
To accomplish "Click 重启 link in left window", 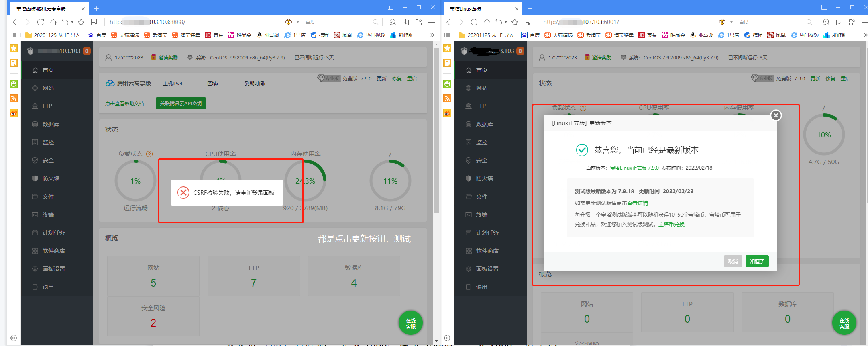I will pyautogui.click(x=412, y=78).
